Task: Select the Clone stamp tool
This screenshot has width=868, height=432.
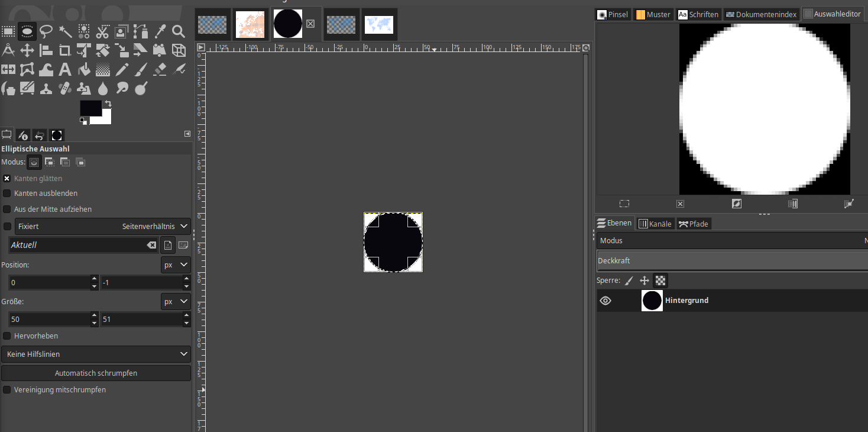Action: click(46, 88)
